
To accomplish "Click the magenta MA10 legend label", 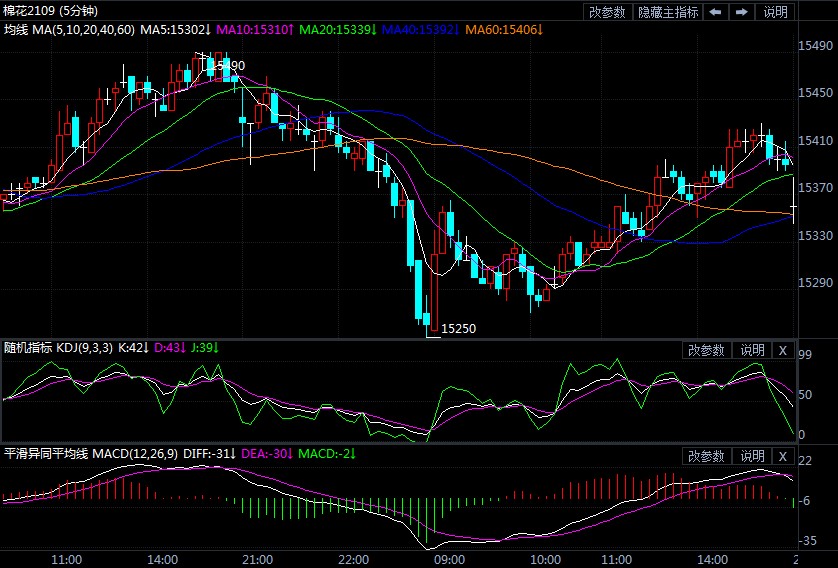I will (254, 31).
